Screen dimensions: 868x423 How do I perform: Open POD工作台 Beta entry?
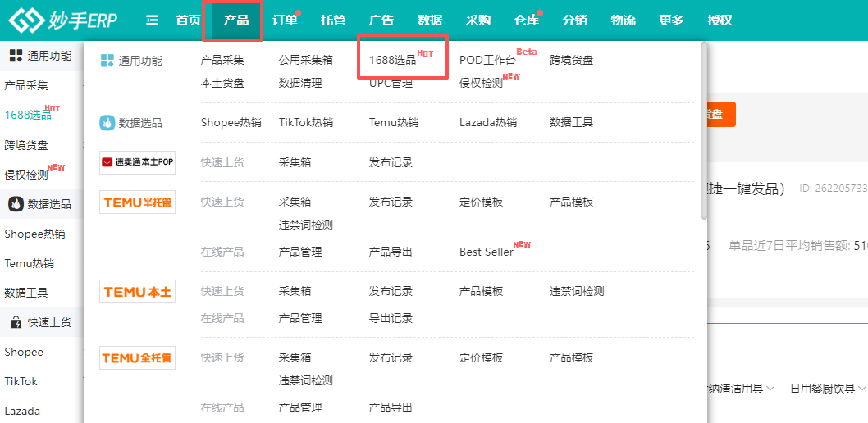click(x=487, y=61)
